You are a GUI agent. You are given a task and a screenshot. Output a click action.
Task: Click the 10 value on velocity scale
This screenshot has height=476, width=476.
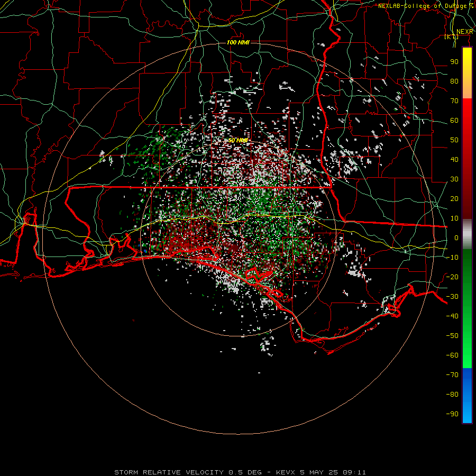pos(454,218)
